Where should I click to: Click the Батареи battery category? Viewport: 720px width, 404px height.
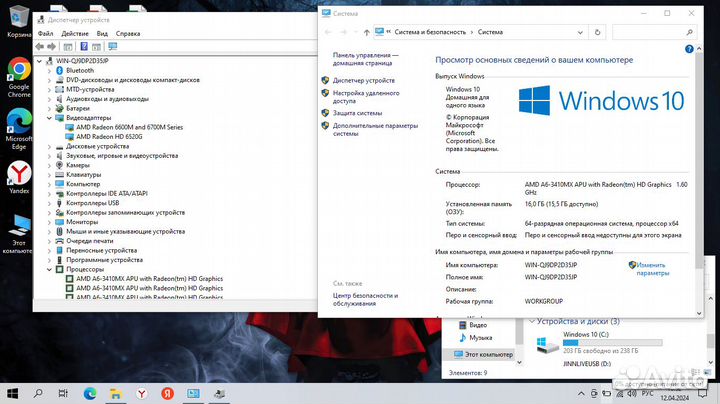[x=78, y=108]
